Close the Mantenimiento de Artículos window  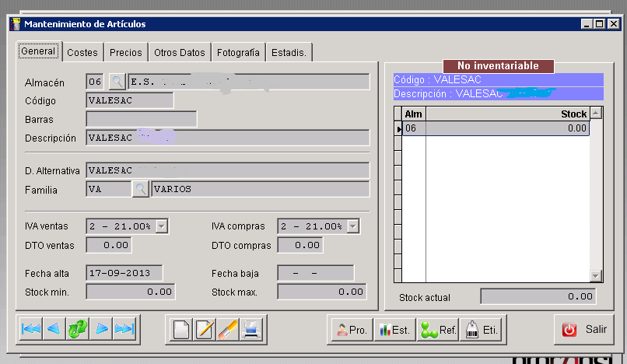coord(614,24)
